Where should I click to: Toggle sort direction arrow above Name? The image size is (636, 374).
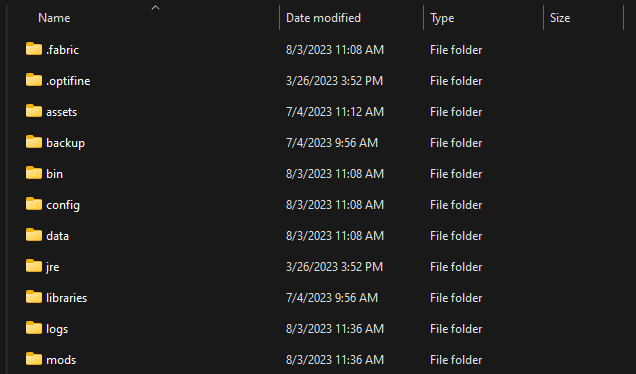point(155,8)
